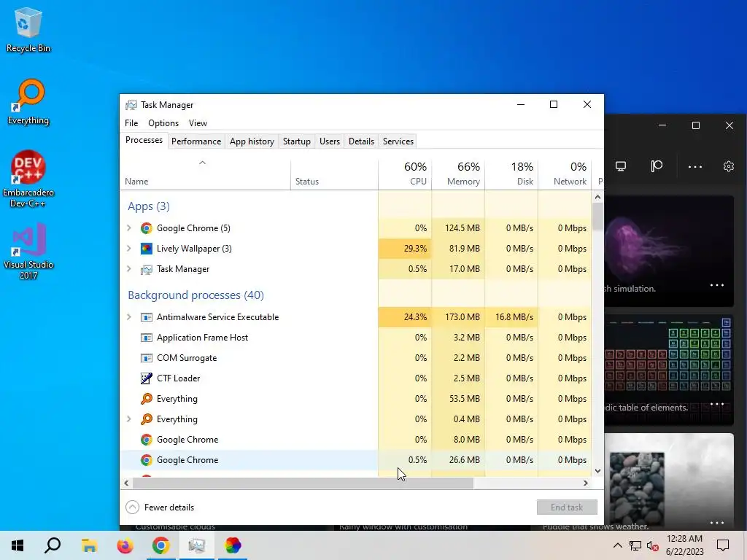Click the Name column sort arrow
747x560 pixels.
click(x=203, y=163)
